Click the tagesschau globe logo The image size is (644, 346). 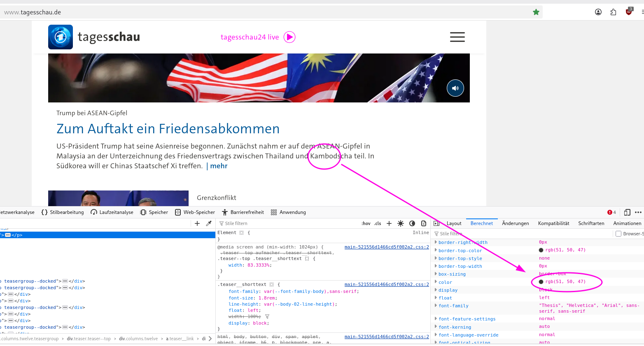point(61,37)
